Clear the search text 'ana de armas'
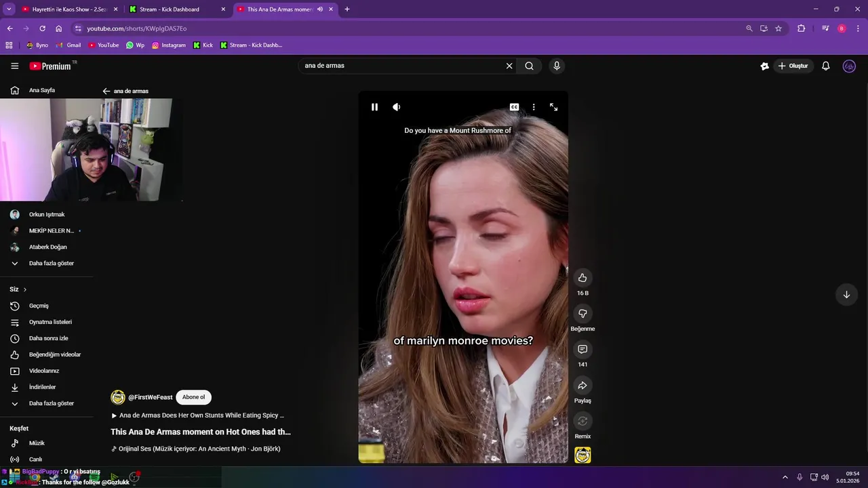Image resolution: width=868 pixels, height=488 pixels. coord(509,66)
